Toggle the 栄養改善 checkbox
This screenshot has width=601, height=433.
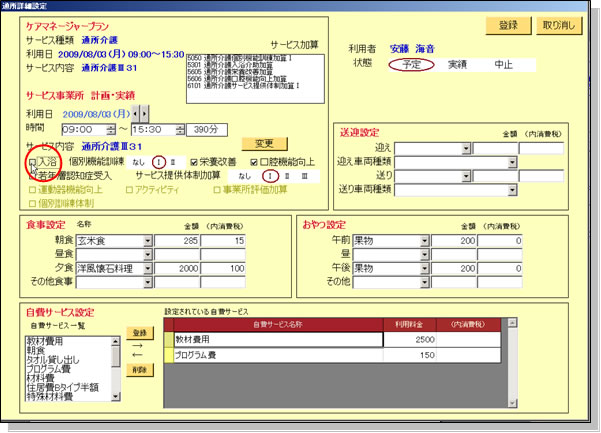(194, 162)
